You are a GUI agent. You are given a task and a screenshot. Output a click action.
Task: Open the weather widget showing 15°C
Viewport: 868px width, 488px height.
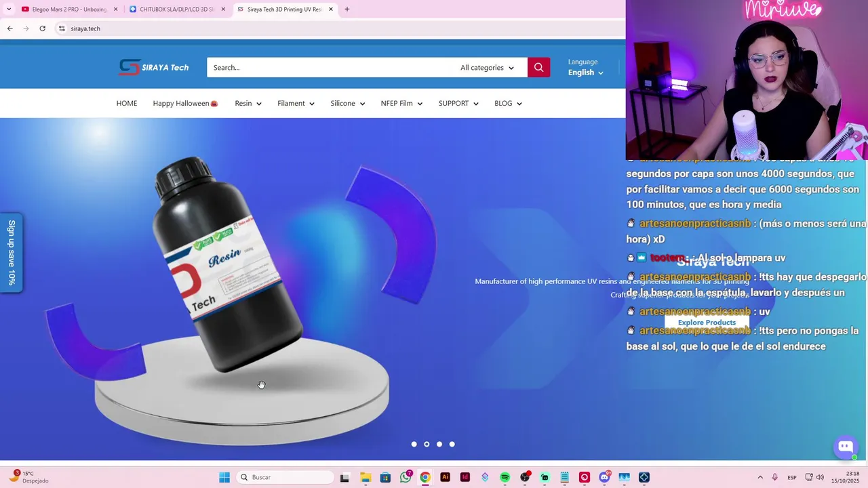point(28,477)
